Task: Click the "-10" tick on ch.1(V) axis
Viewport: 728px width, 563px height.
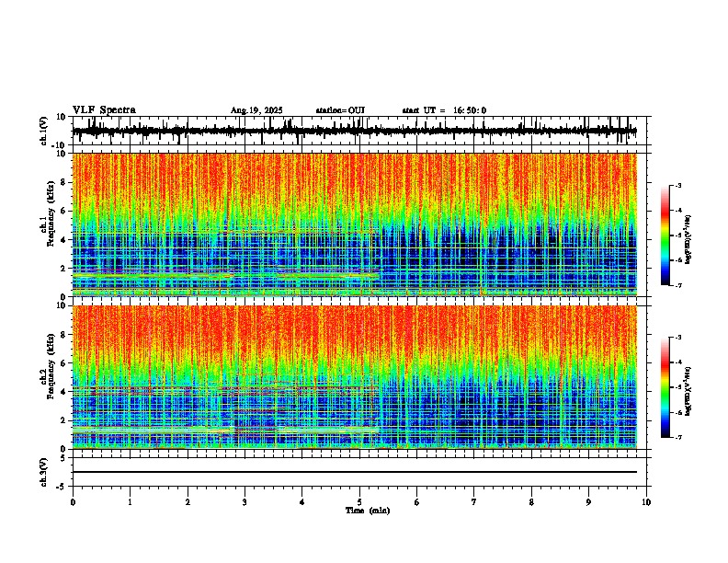Action: pyautogui.click(x=60, y=145)
